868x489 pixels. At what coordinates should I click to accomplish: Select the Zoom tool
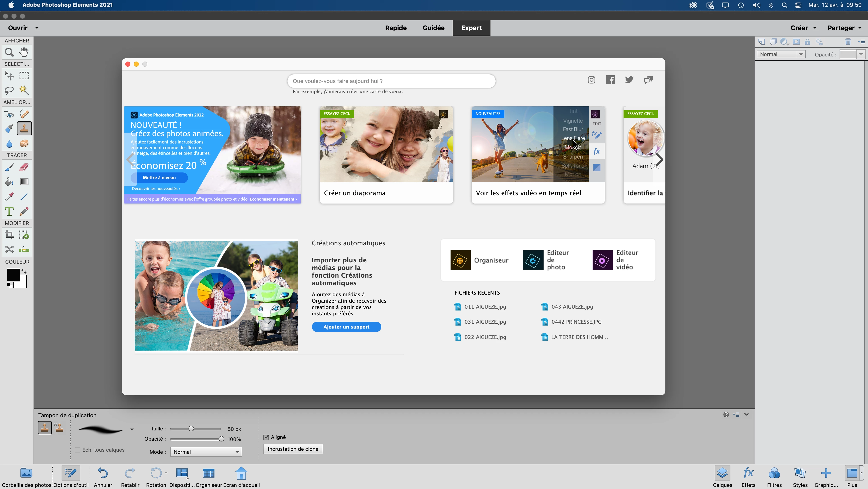click(x=9, y=52)
